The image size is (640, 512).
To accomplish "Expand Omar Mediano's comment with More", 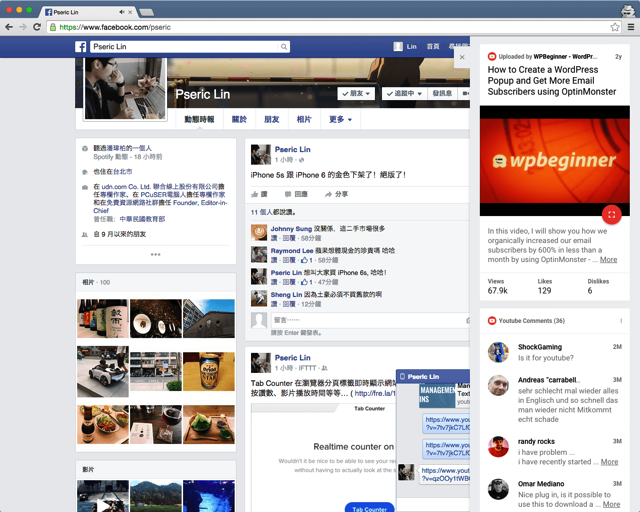I will 611,504.
